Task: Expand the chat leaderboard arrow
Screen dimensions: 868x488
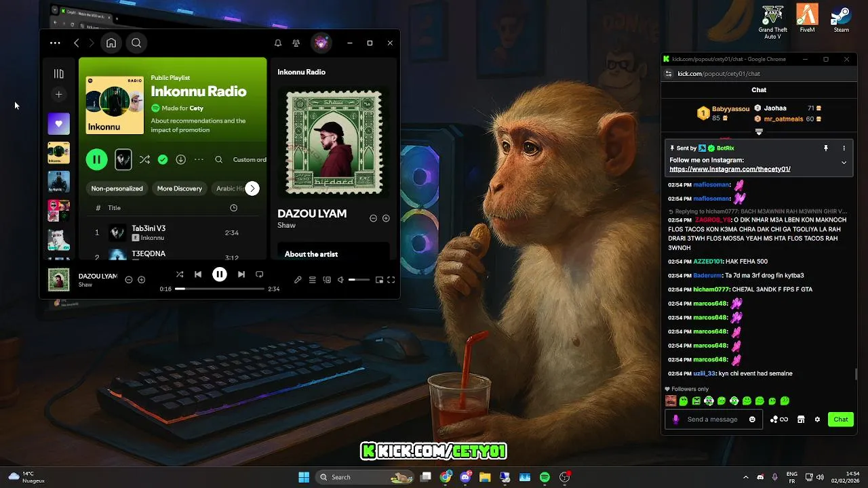Action: pos(759,132)
